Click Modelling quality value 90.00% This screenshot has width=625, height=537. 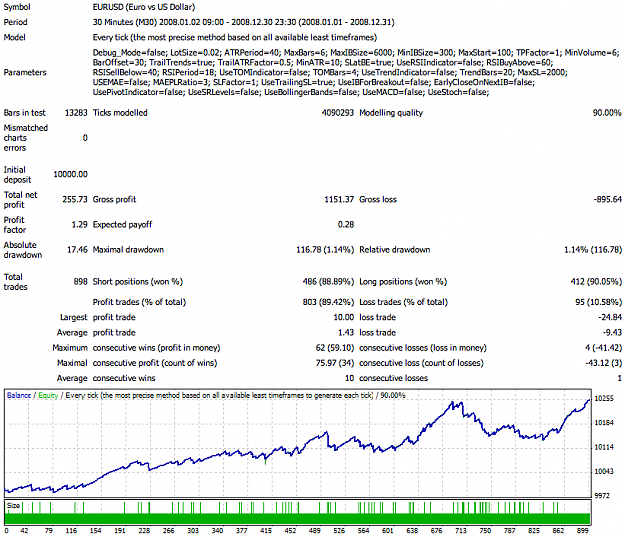tap(607, 113)
